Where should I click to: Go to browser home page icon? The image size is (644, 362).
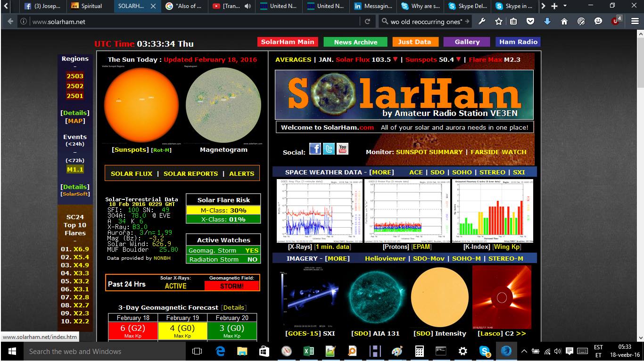(x=564, y=21)
